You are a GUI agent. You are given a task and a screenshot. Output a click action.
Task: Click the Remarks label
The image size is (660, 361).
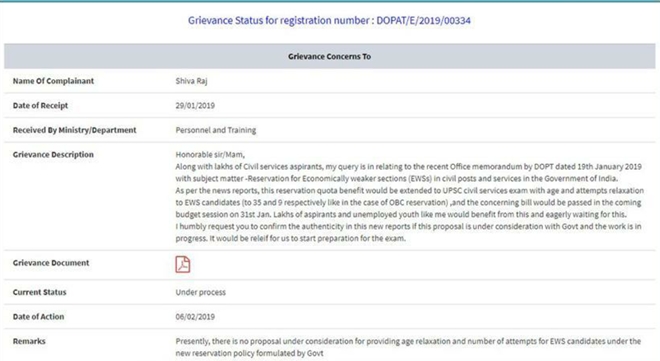coord(29,341)
